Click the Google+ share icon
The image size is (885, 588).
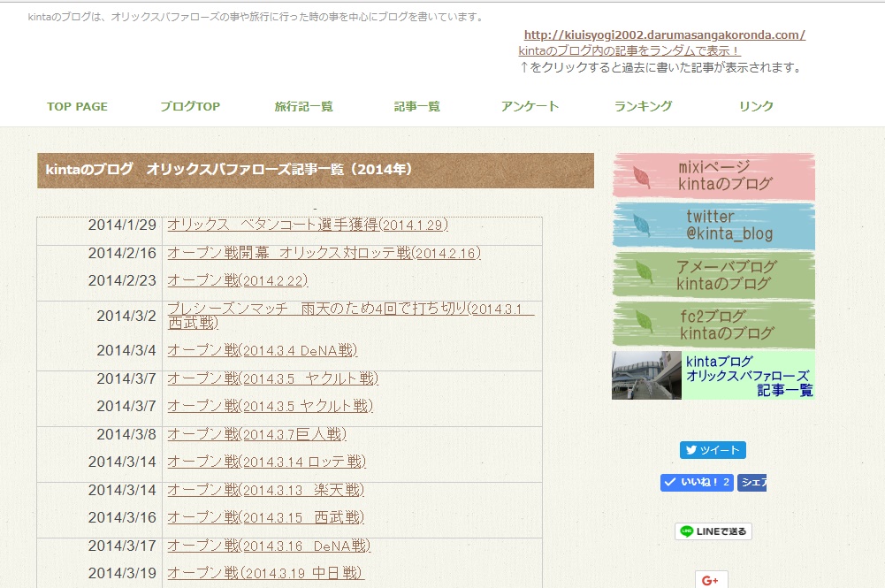pyautogui.click(x=711, y=580)
